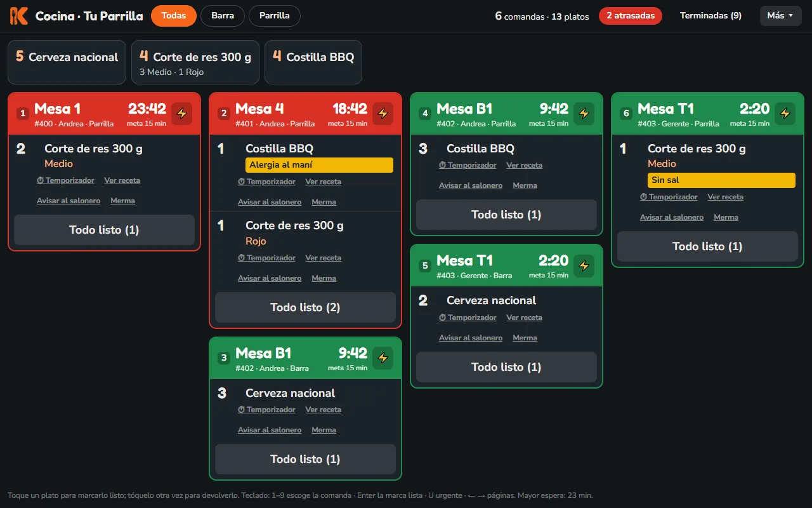Start Temporizador for Mesa B1 Cerveza nacional
This screenshot has height=508, width=812.
266,410
